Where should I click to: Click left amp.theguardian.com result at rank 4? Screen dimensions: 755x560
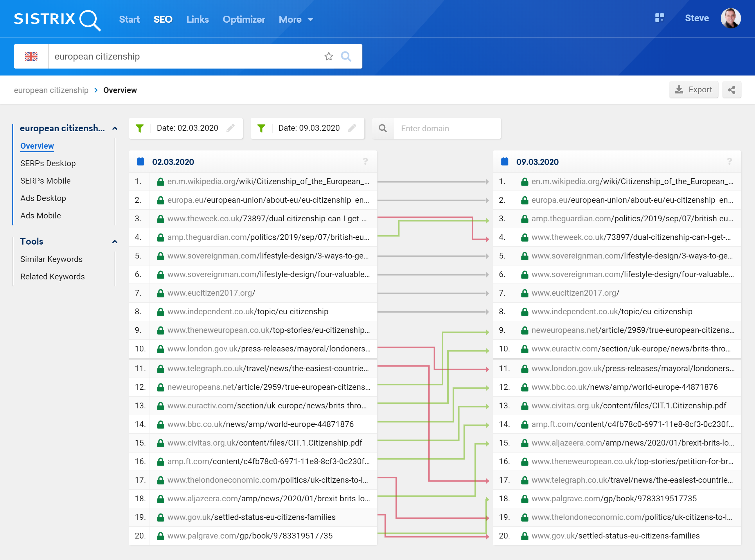268,237
